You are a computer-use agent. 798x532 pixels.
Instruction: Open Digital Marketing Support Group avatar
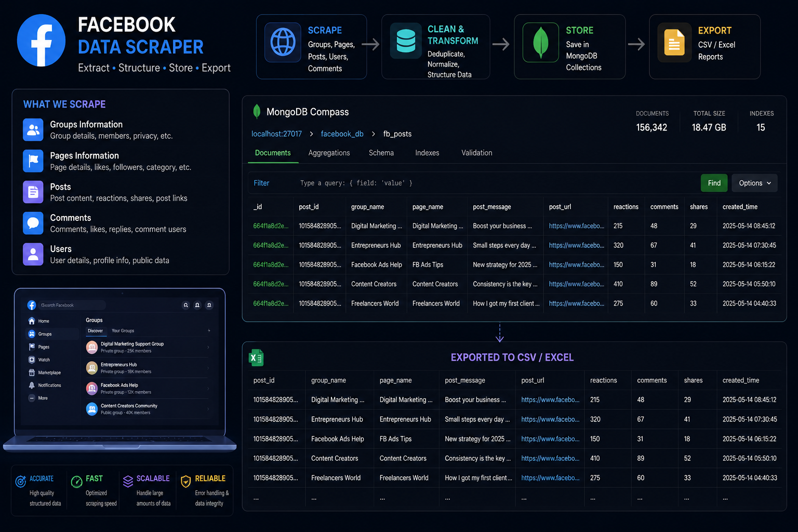tap(92, 347)
